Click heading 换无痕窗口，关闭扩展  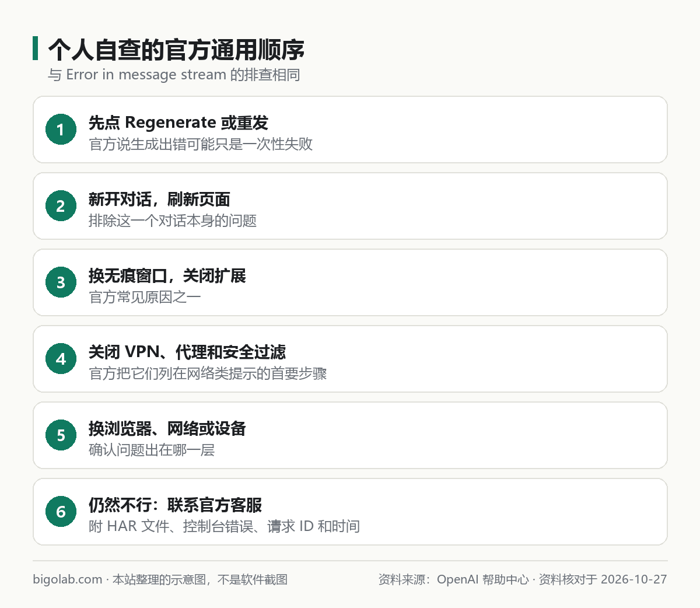tap(167, 275)
